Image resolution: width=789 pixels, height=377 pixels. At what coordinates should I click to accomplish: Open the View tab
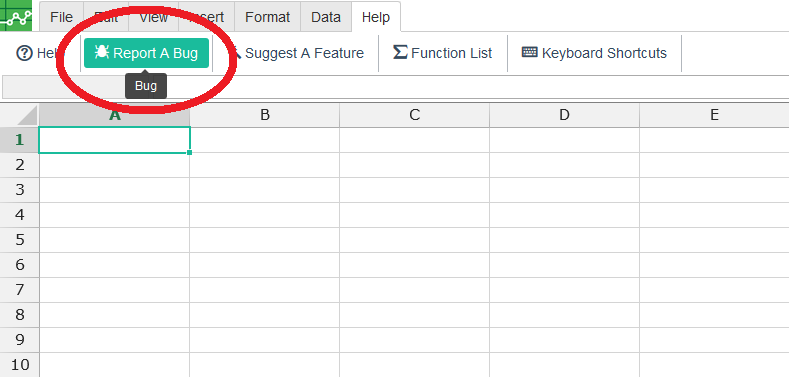(153, 17)
